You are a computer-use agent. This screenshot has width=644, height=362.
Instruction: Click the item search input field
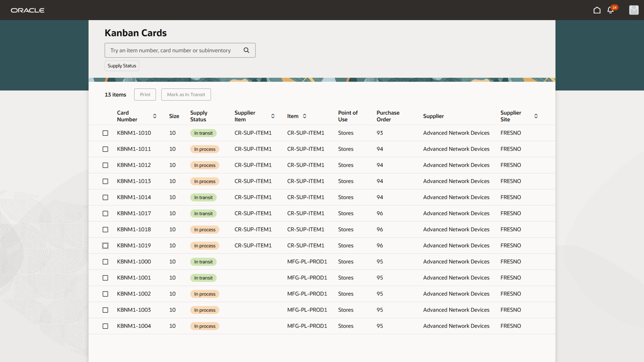[174, 50]
